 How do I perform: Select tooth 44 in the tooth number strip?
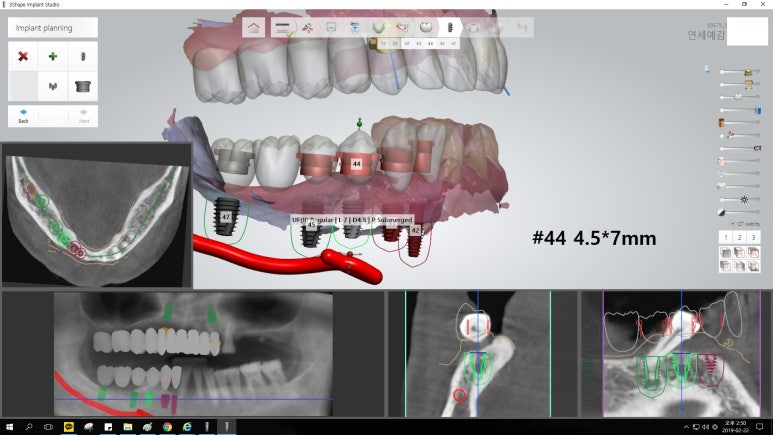[x=430, y=44]
